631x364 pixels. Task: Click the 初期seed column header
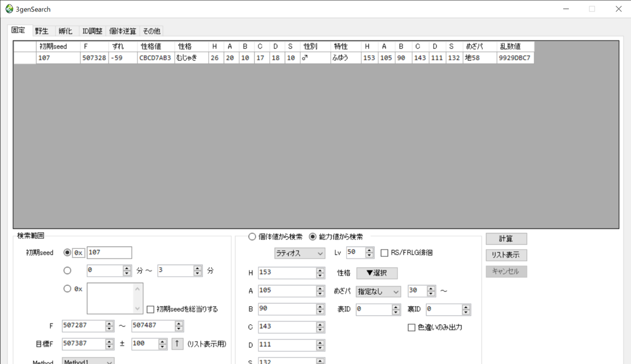[x=58, y=47]
